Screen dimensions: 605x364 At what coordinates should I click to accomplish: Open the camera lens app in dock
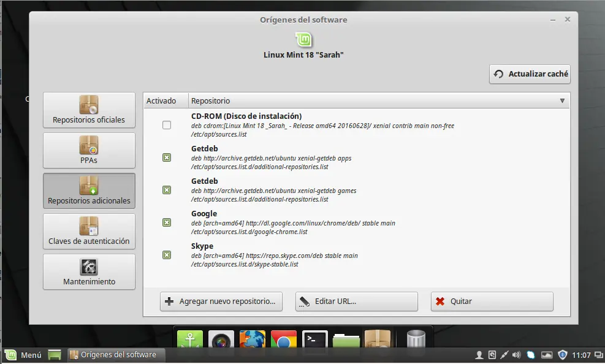tap(221, 339)
